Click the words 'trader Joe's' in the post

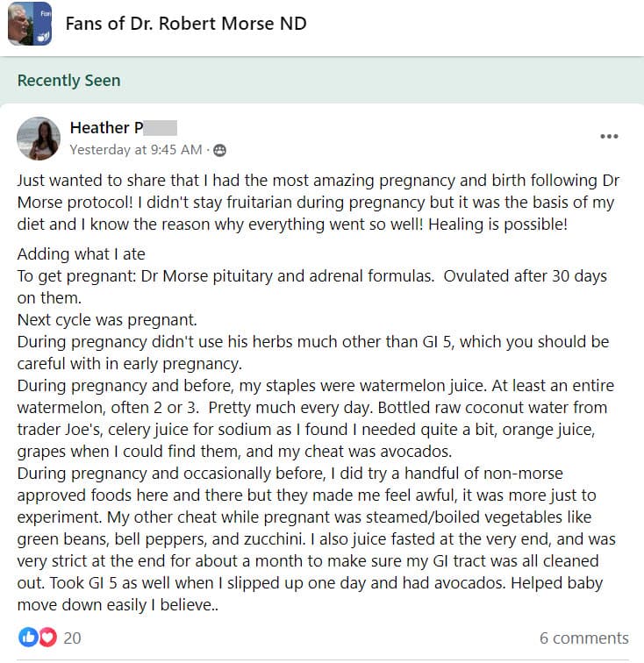coord(60,430)
